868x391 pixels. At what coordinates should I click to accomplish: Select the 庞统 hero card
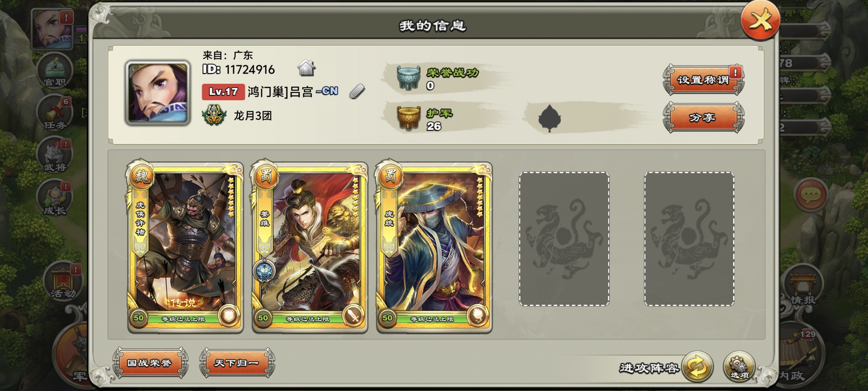click(x=434, y=246)
